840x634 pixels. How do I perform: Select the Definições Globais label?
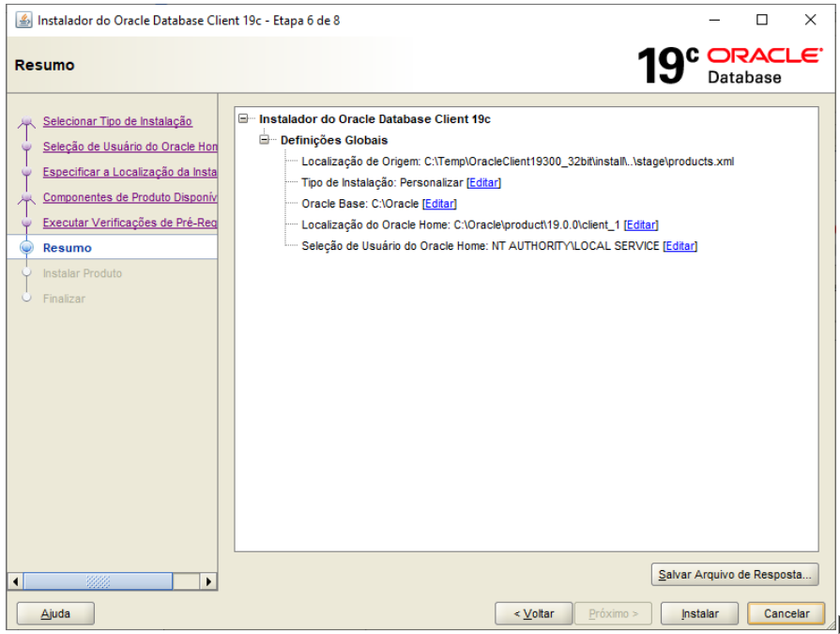[334, 140]
